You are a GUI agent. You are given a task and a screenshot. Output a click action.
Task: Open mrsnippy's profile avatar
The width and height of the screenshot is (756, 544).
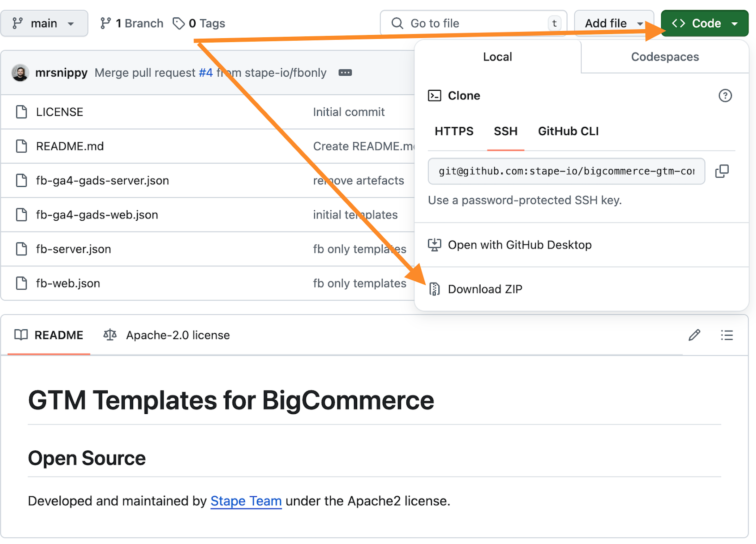click(x=20, y=73)
